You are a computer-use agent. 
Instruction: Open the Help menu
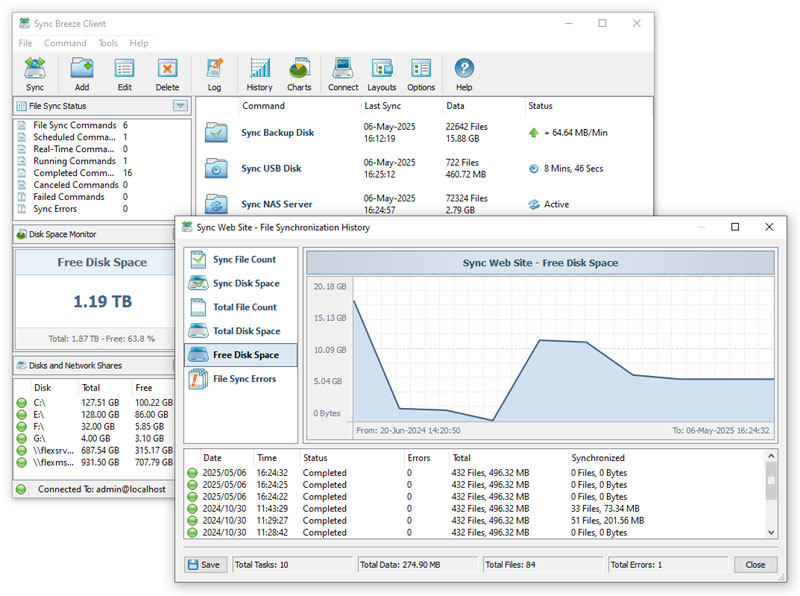click(139, 43)
